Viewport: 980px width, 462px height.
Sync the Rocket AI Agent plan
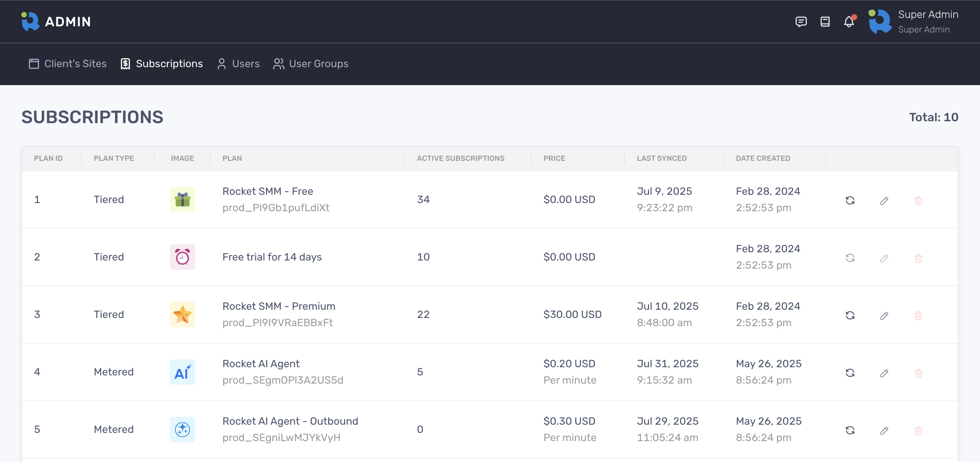(850, 373)
